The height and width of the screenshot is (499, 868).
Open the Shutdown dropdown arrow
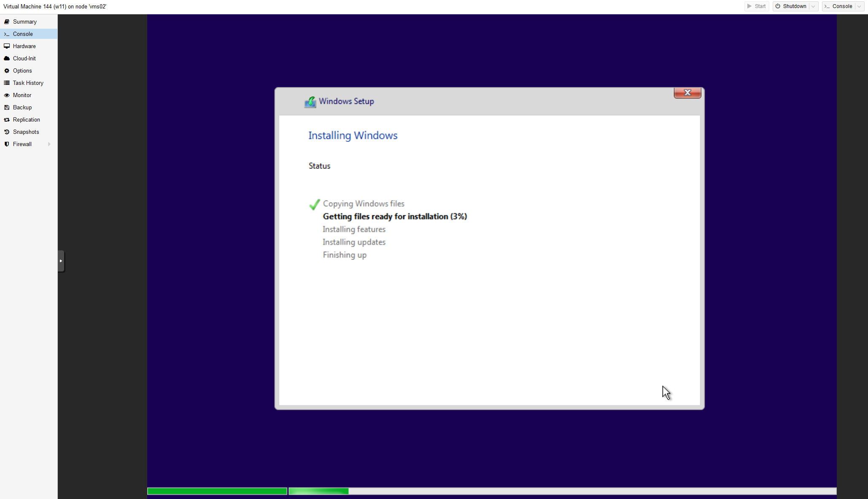814,6
